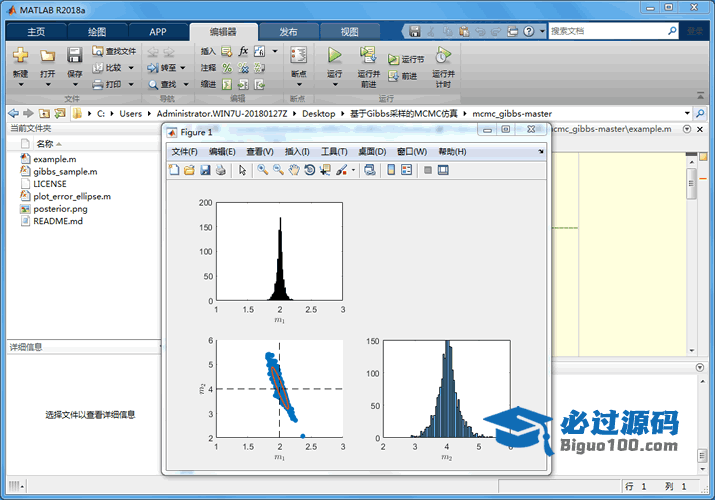Click the Compare (比较) icon

tap(98, 68)
